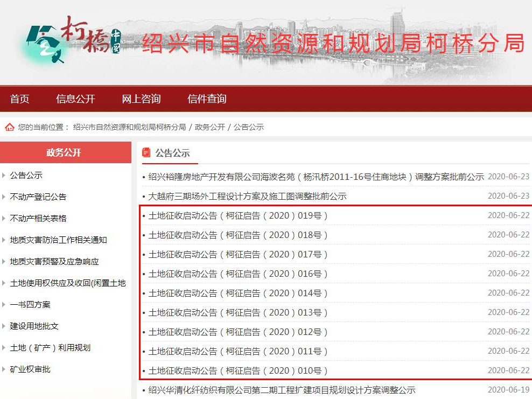The height and width of the screenshot is (399, 532).
Task: Open the 绍兴裕隆房地产 海波名苑 announcement link
Action: [316, 177]
